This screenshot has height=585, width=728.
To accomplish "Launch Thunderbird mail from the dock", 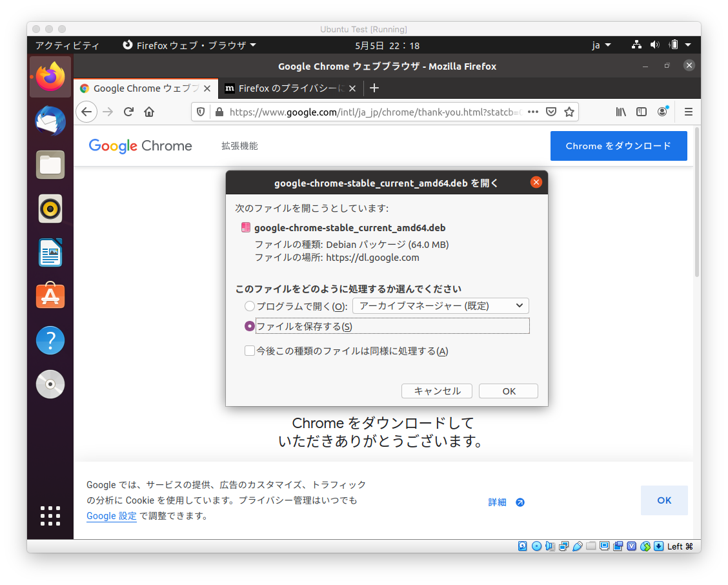I will [50, 121].
